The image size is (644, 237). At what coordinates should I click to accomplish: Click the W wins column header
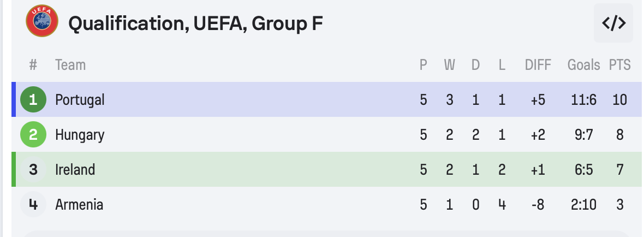(449, 65)
